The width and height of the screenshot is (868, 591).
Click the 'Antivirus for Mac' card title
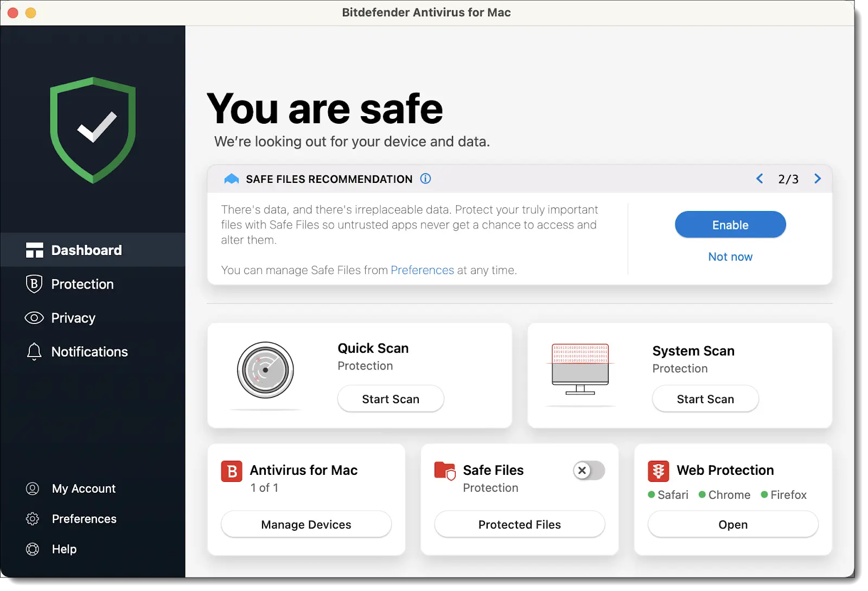(304, 470)
